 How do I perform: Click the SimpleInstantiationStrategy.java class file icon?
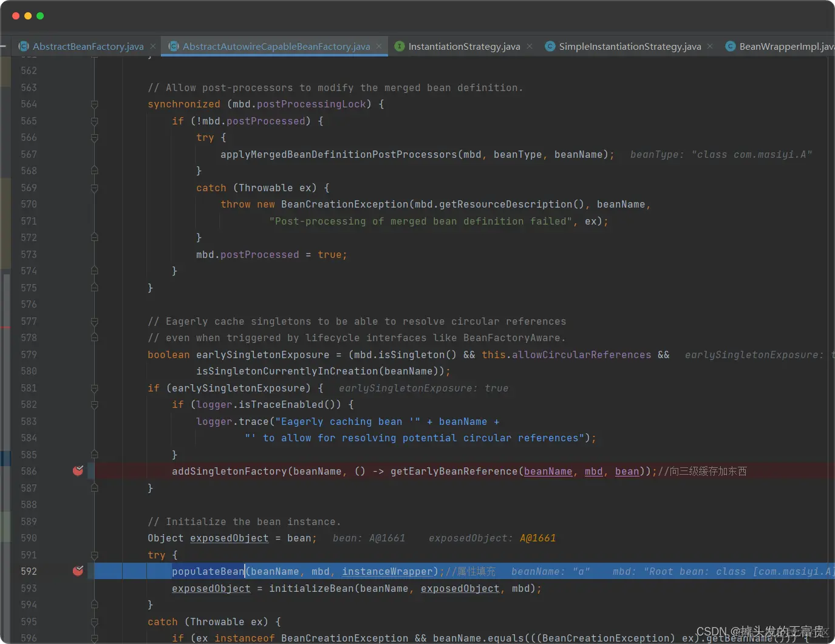550,46
